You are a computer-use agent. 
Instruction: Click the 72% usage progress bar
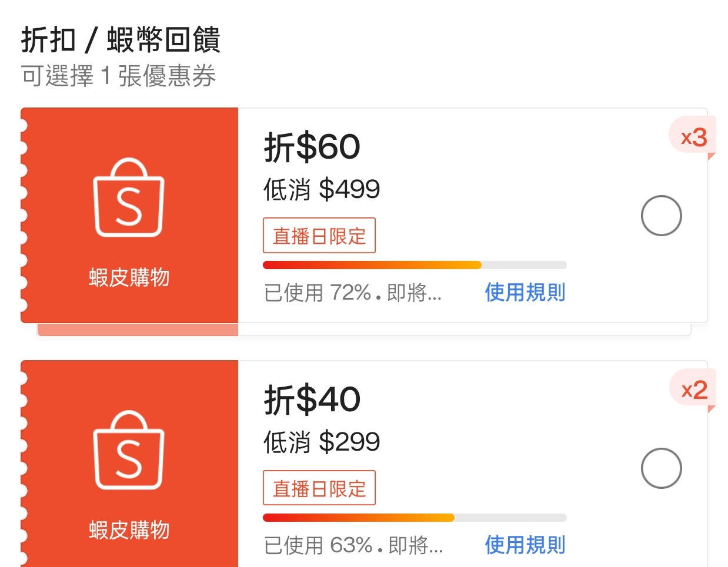[414, 265]
